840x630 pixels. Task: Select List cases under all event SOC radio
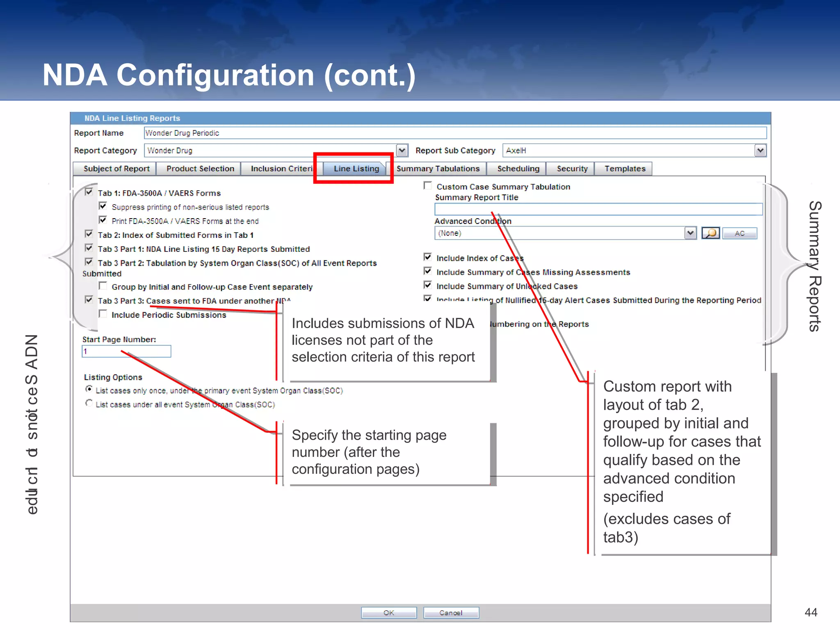coord(89,403)
